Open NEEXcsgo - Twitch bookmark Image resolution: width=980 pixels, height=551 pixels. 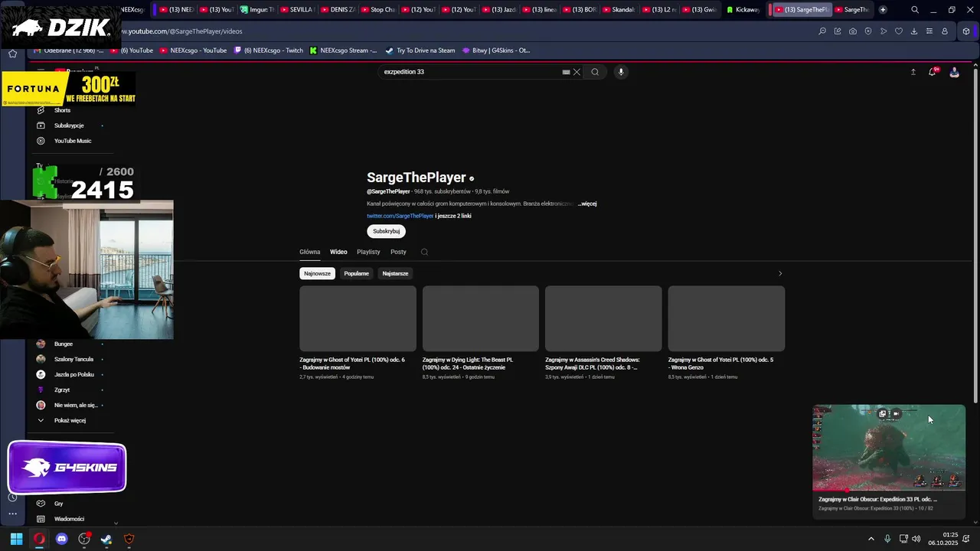[x=269, y=51]
